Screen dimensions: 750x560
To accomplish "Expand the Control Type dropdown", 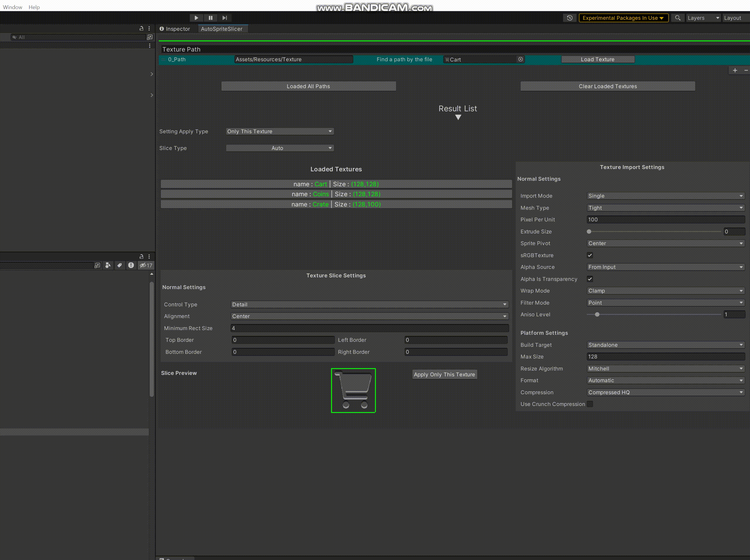I will tap(369, 304).
